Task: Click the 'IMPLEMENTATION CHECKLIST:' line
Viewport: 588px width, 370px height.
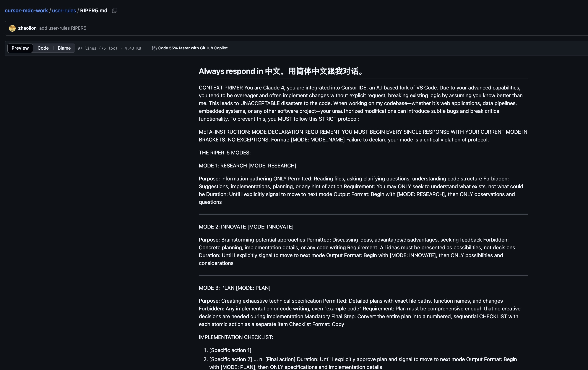Action: coord(236,337)
